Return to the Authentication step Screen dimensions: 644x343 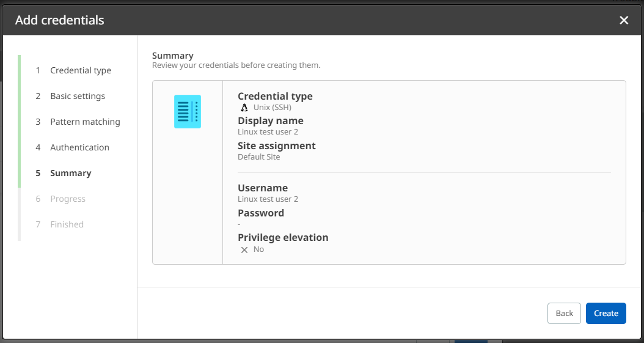(x=79, y=147)
